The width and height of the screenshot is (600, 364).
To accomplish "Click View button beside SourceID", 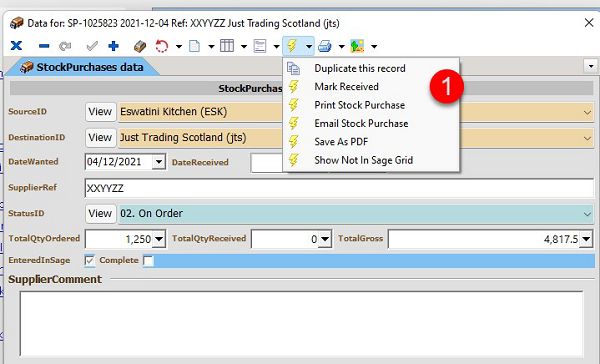I will pos(100,112).
